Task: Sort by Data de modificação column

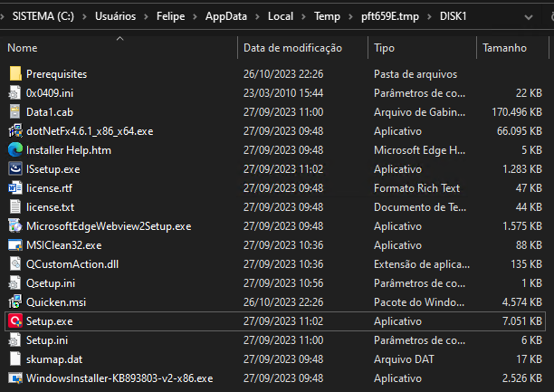Action: 292,48
